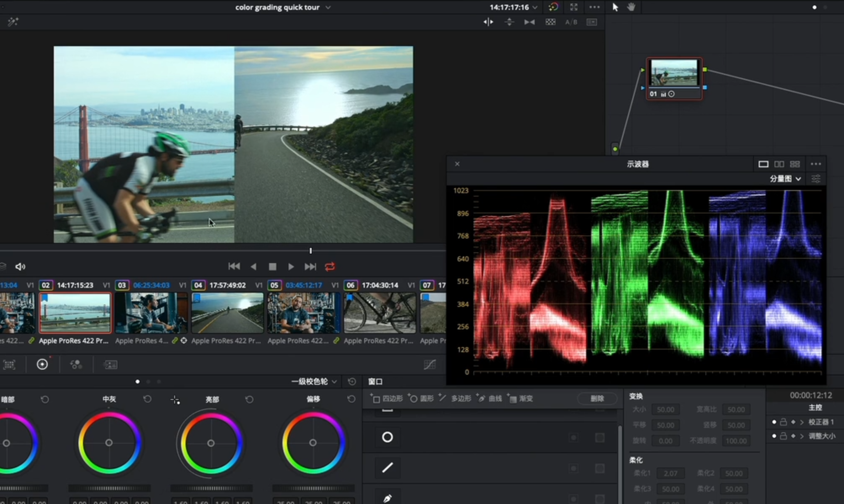This screenshot has width=844, height=504.
Task: Click the 删除 delete button
Action: (597, 399)
